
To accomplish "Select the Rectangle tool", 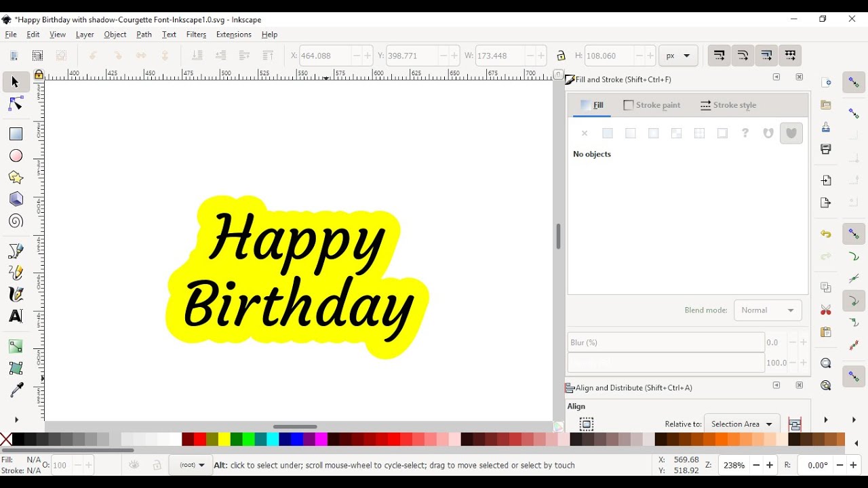I will coord(16,134).
